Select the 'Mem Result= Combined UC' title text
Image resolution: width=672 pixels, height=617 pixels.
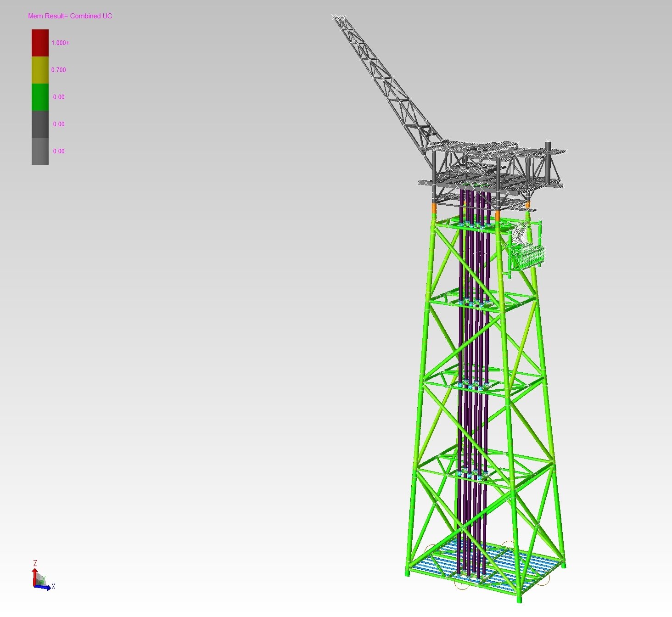coord(70,16)
